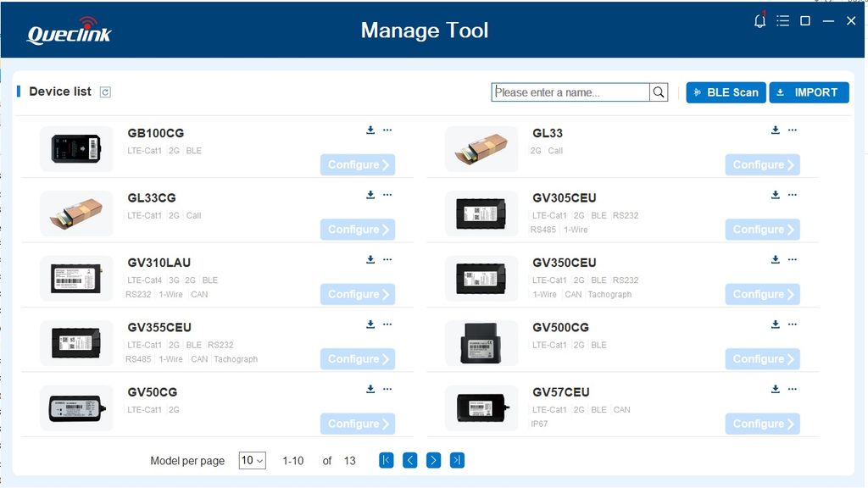Image resolution: width=868 pixels, height=488 pixels.
Task: Configure the GV350CEU device
Action: pyautogui.click(x=762, y=294)
